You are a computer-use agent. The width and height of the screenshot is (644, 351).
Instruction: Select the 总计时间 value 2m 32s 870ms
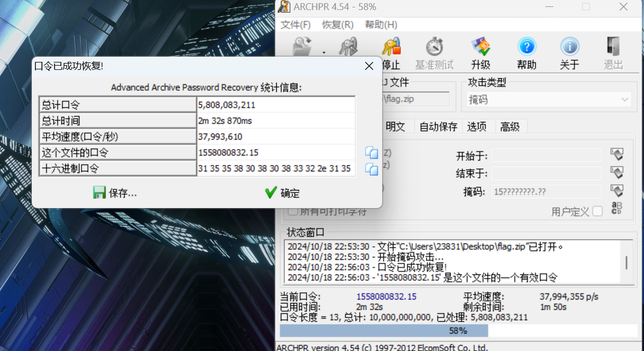point(276,121)
